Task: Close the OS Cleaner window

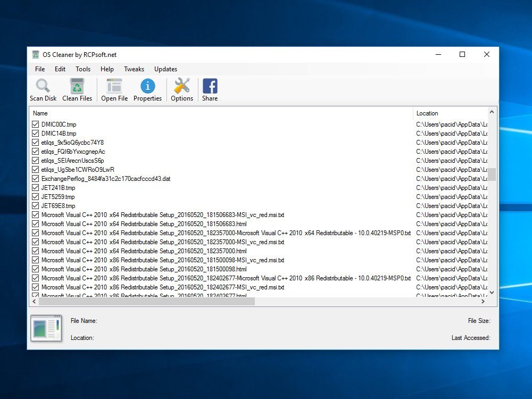Action: (x=487, y=54)
